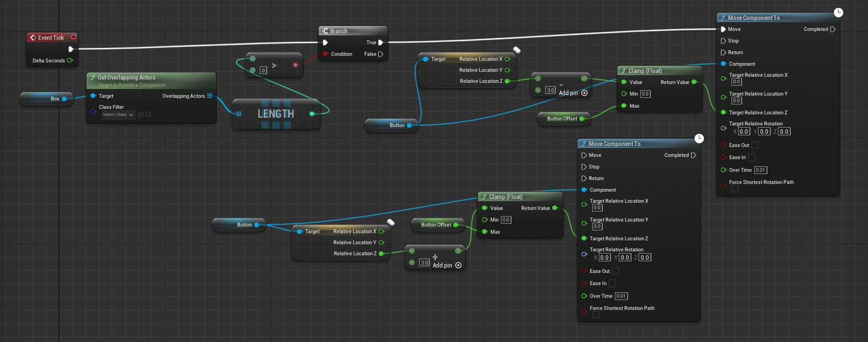Edit Rotation X value on the upper Move Component To
The height and width of the screenshot is (342, 868).
coord(744,131)
